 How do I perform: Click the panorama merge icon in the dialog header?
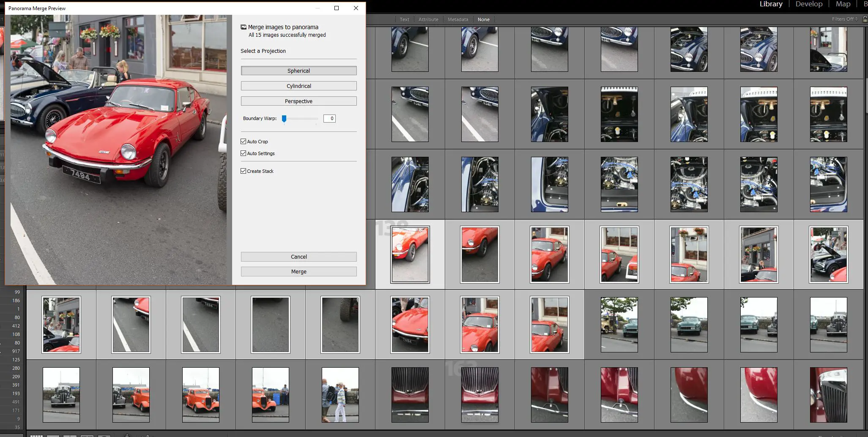point(244,27)
